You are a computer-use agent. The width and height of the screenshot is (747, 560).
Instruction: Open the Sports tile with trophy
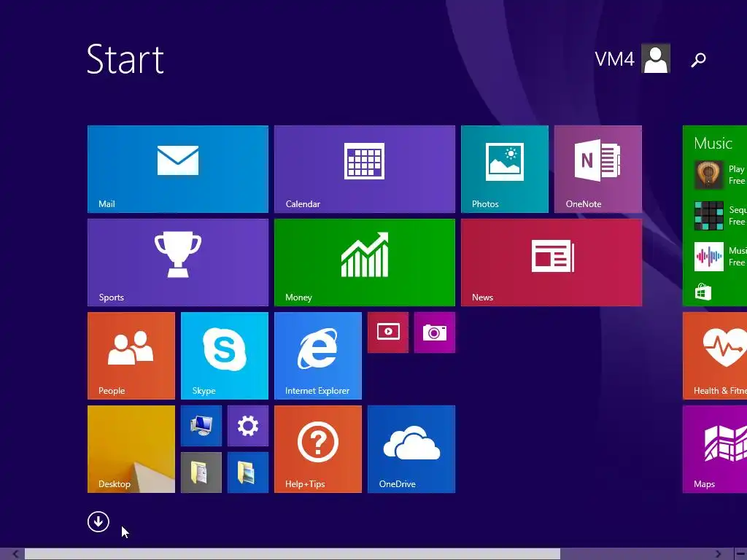[178, 262]
